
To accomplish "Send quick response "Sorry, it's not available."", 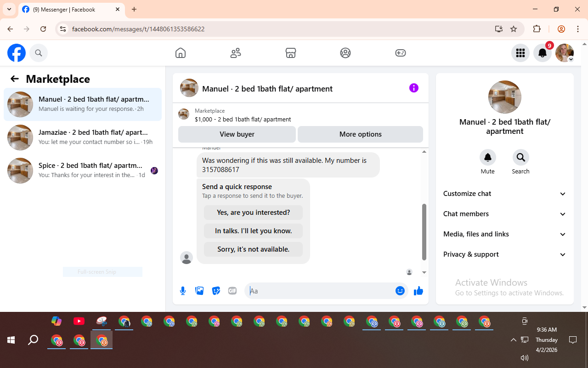I will (x=254, y=249).
